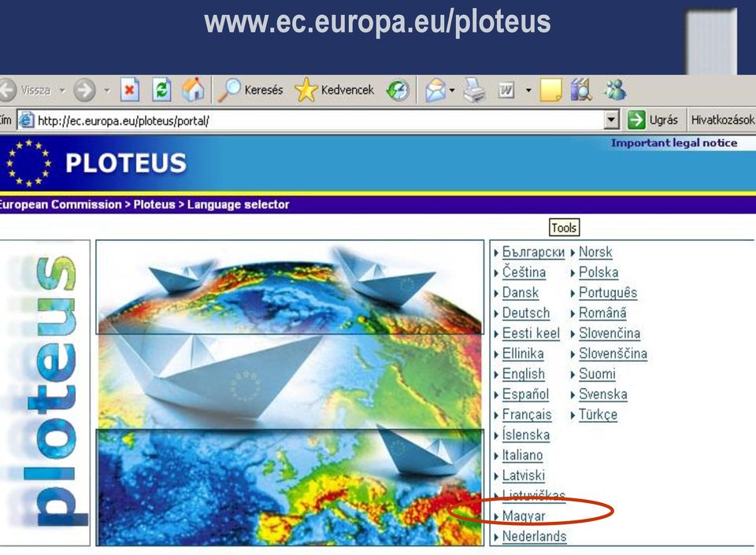Stop page loading with red X icon
The image size is (756, 555).
point(130,90)
